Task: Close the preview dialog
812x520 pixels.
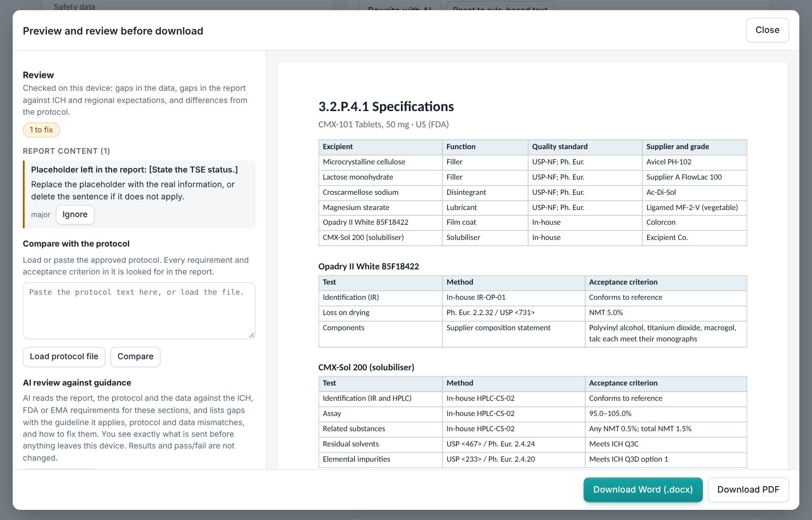Action: pos(767,30)
